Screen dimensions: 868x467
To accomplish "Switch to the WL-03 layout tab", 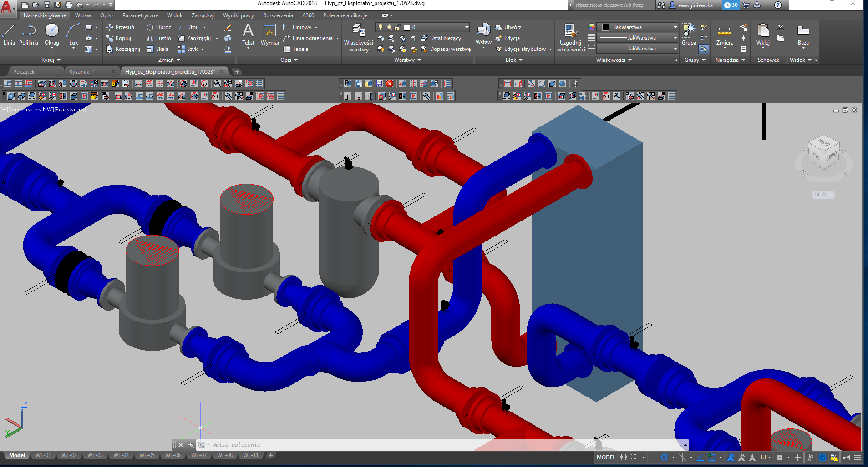I will click(95, 455).
